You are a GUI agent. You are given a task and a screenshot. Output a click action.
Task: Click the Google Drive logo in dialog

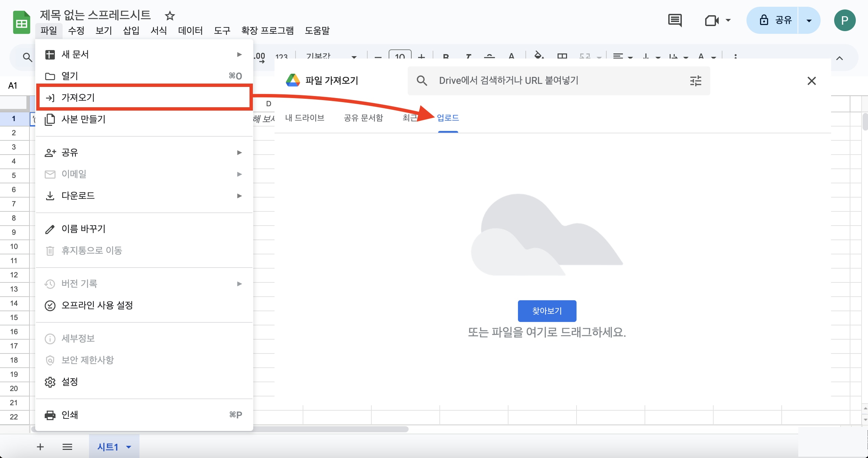pyautogui.click(x=293, y=81)
